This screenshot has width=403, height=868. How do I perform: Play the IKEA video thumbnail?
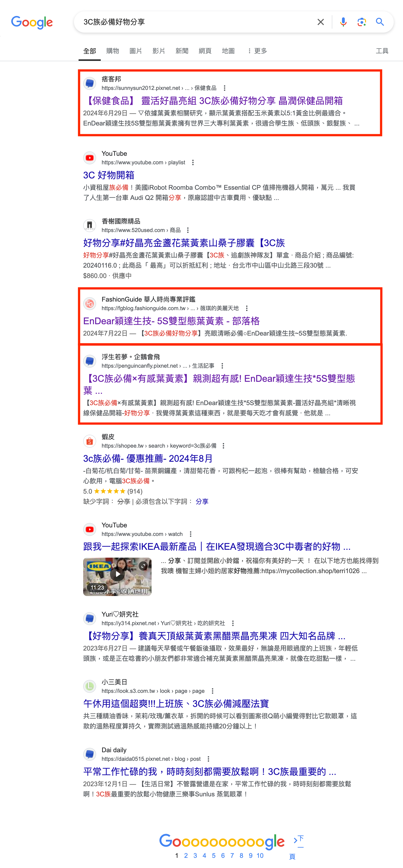[117, 577]
